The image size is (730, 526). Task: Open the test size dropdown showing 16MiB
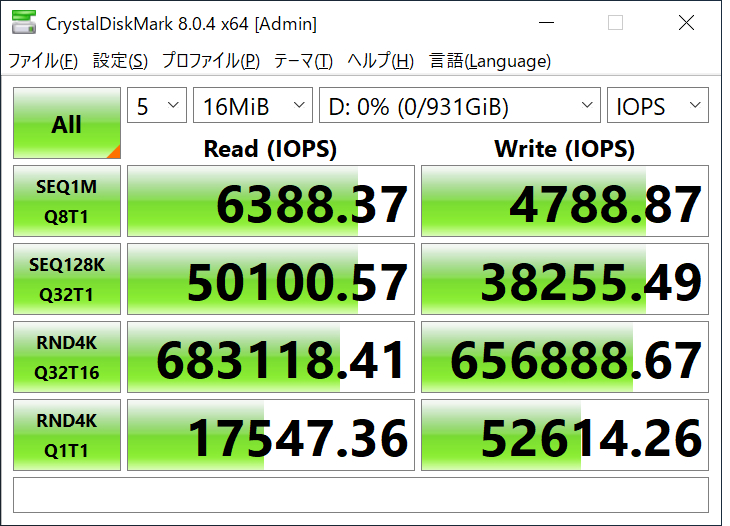(x=253, y=106)
